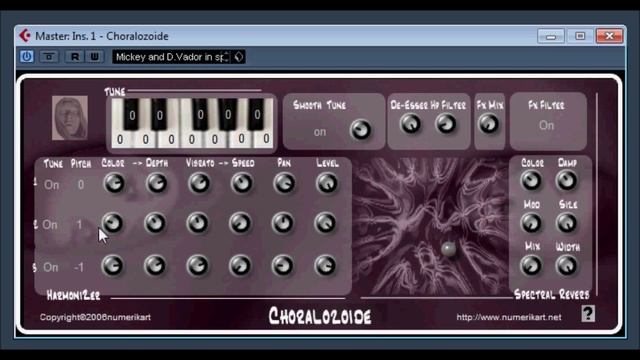Click Spectral Reverb Size knob
This screenshot has width=640, height=360.
pyautogui.click(x=567, y=223)
